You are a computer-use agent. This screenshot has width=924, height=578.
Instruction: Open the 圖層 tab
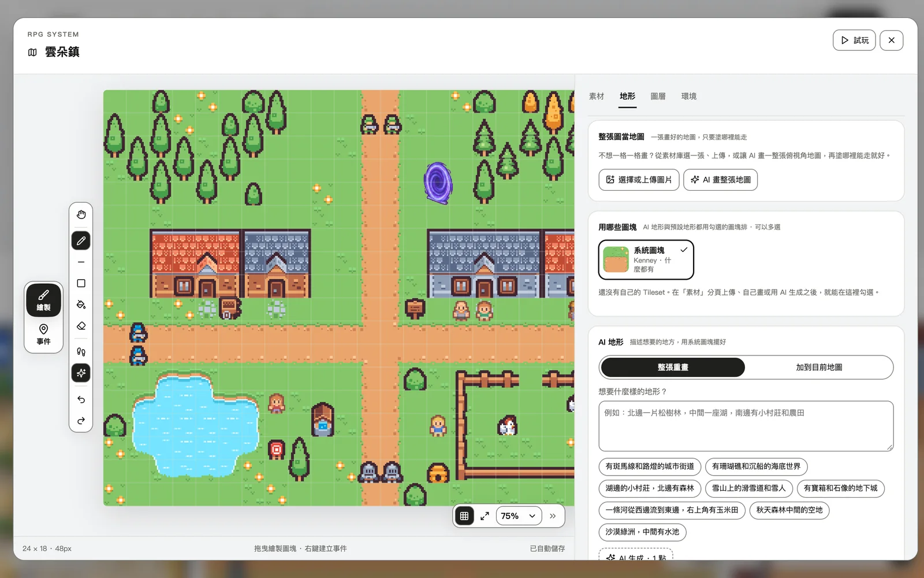(x=658, y=96)
